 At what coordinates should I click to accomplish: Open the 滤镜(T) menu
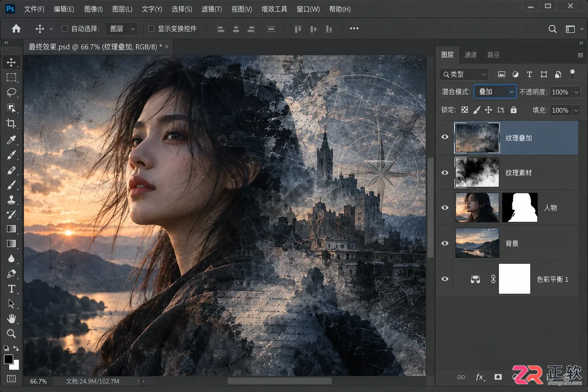tap(212, 9)
